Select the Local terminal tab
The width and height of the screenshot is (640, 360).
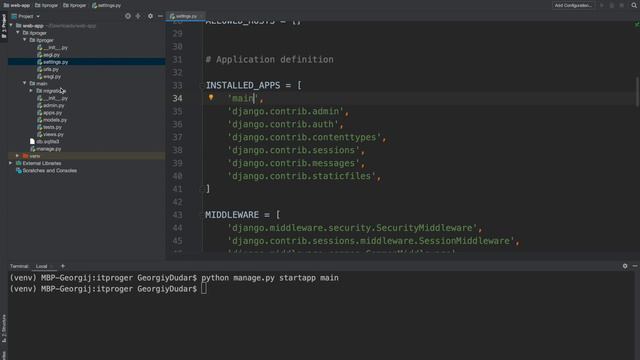[42, 267]
